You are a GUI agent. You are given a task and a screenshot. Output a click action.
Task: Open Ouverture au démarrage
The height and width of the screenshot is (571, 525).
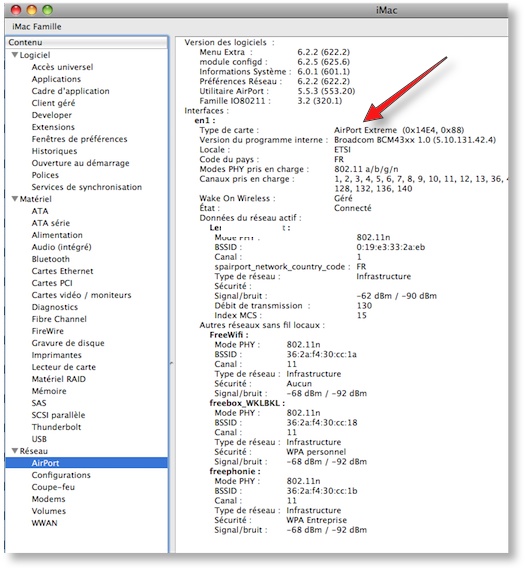[x=80, y=163]
